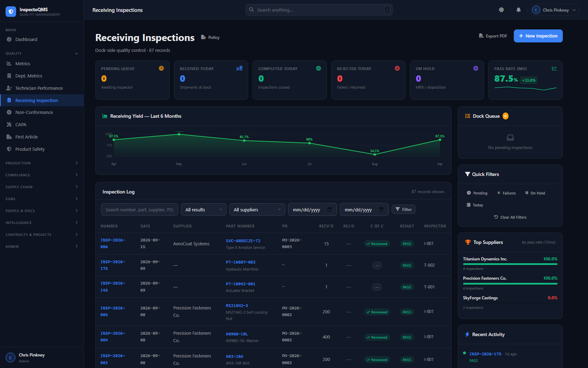The height and width of the screenshot is (368, 588).
Task: Click the empty inbox icon in Dock Queue
Action: [510, 137]
